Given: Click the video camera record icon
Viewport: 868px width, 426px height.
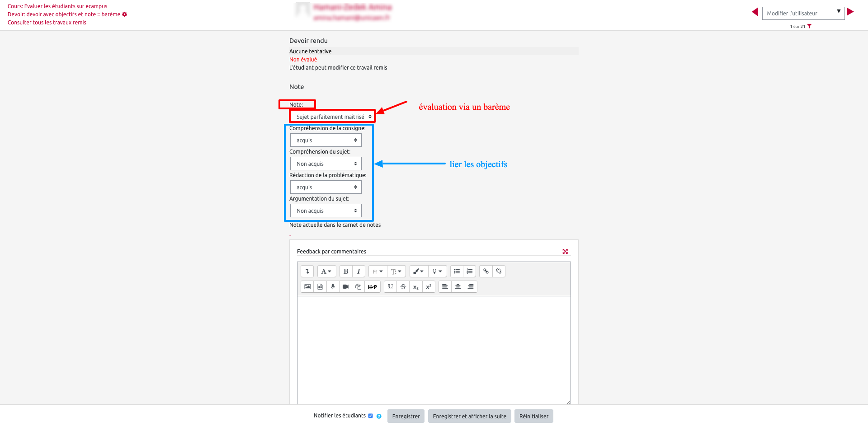Looking at the screenshot, I should point(345,287).
